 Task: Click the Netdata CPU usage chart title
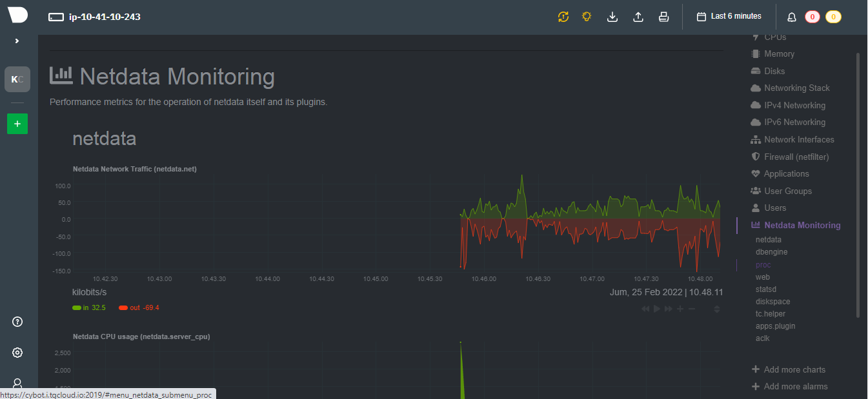click(x=141, y=336)
